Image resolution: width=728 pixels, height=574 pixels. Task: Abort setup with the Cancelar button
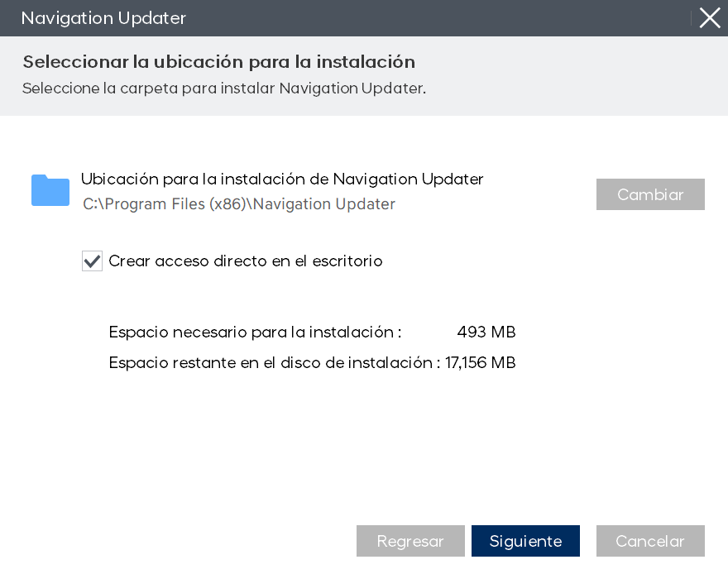coord(650,541)
